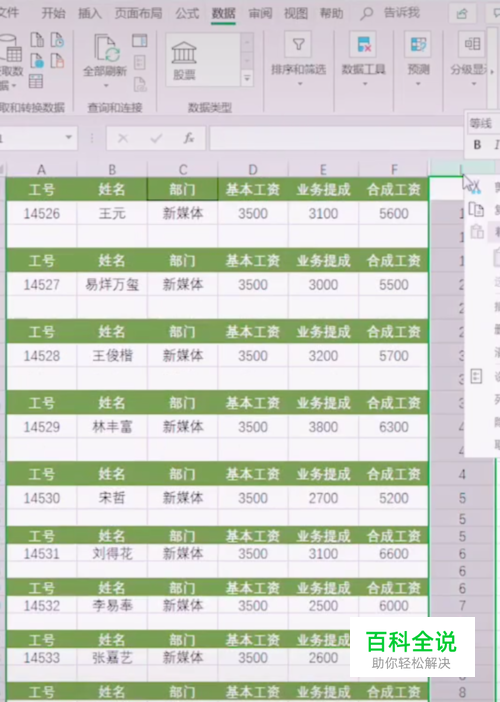Click the formula bar confirm checkmark

(156, 138)
